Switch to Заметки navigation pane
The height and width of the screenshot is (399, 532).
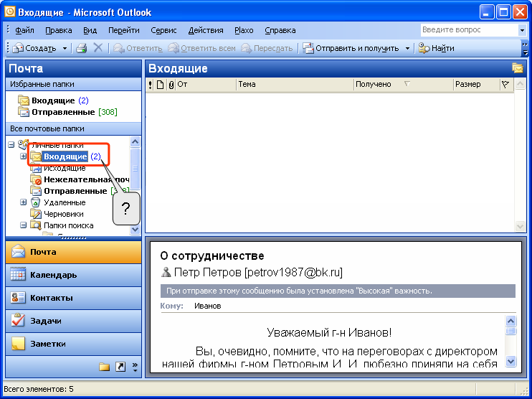(74, 344)
